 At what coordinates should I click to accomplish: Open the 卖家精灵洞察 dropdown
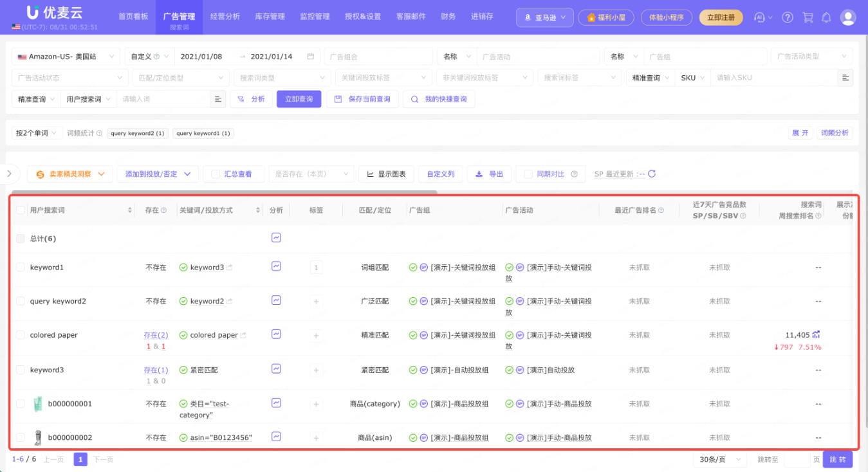70,174
